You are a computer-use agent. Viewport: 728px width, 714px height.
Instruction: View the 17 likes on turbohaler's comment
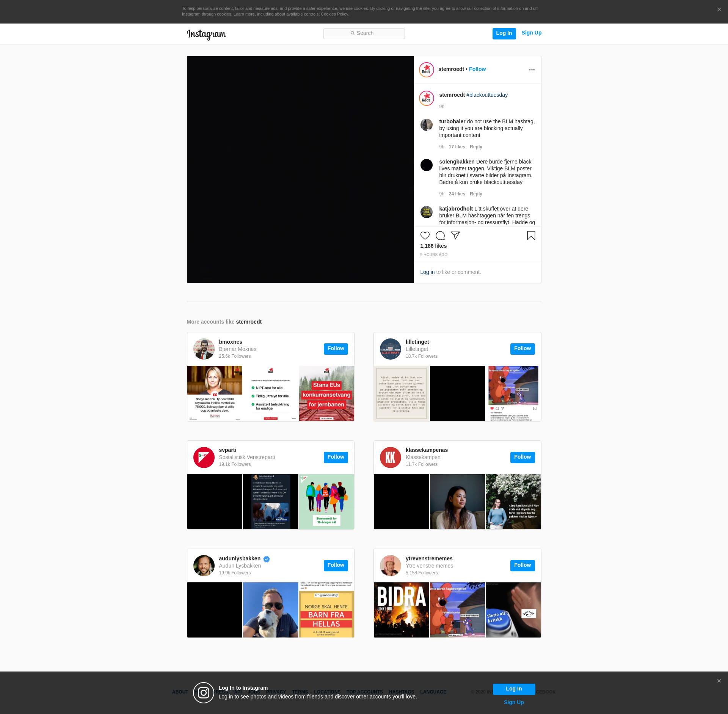pyautogui.click(x=457, y=147)
